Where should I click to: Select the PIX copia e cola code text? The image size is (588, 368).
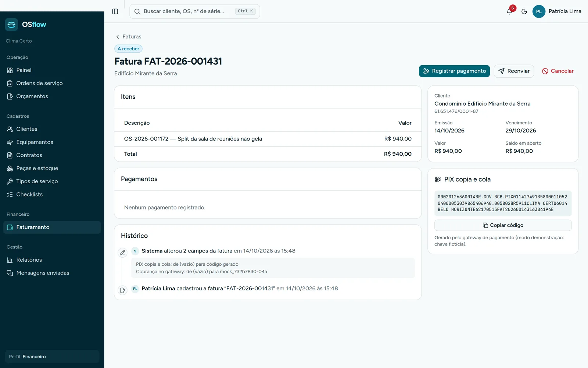click(x=503, y=203)
